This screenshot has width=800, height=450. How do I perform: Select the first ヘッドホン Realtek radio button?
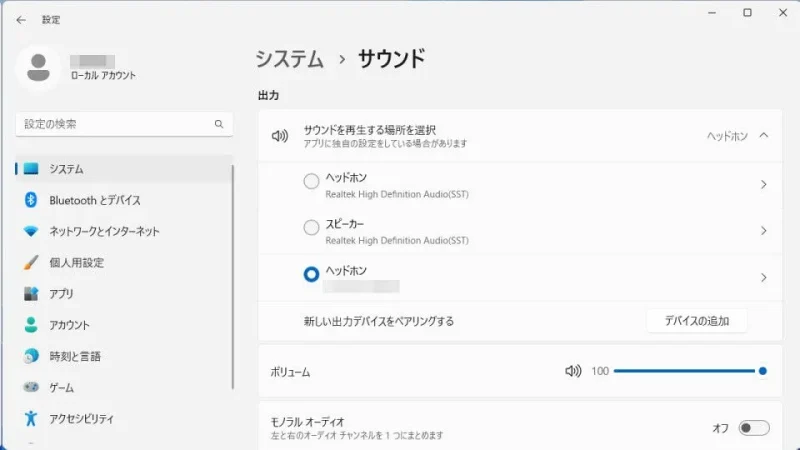311,181
